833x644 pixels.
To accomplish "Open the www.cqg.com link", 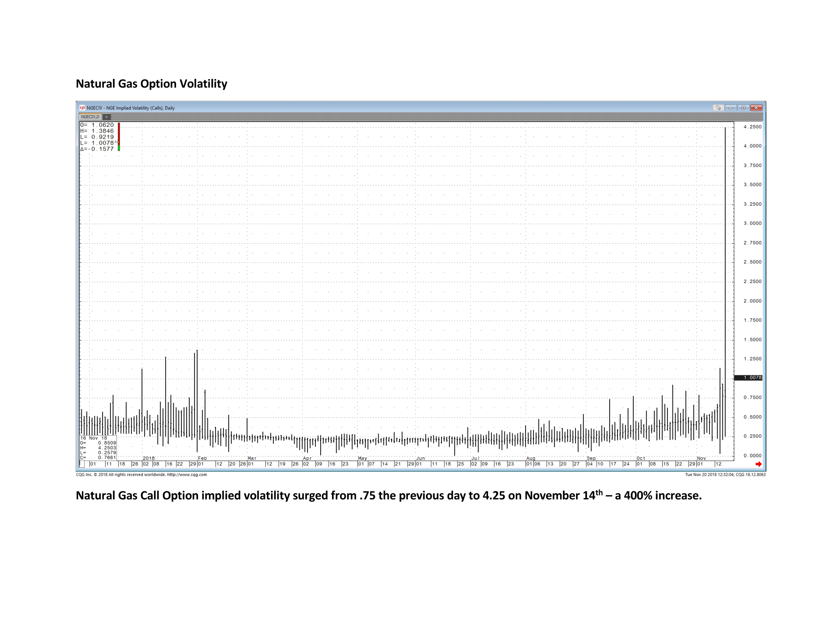I will [187, 475].
